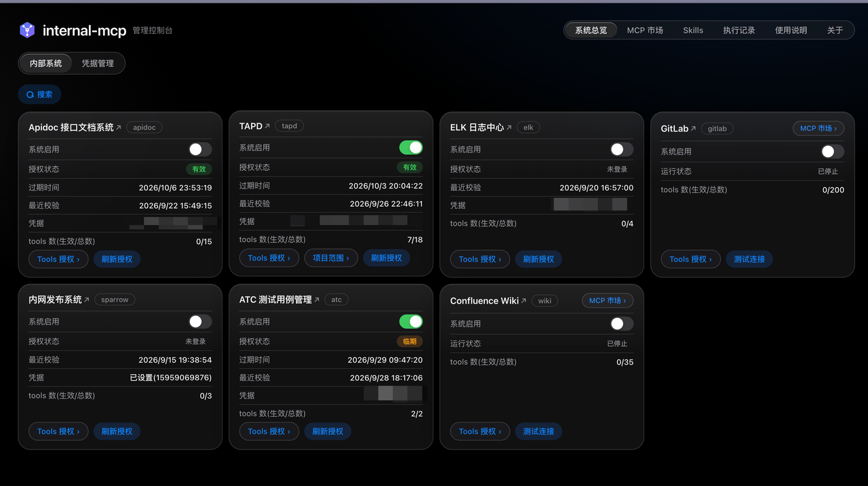This screenshot has width=868, height=486.
Task: Open the 关于 nav tab
Action: (x=835, y=30)
